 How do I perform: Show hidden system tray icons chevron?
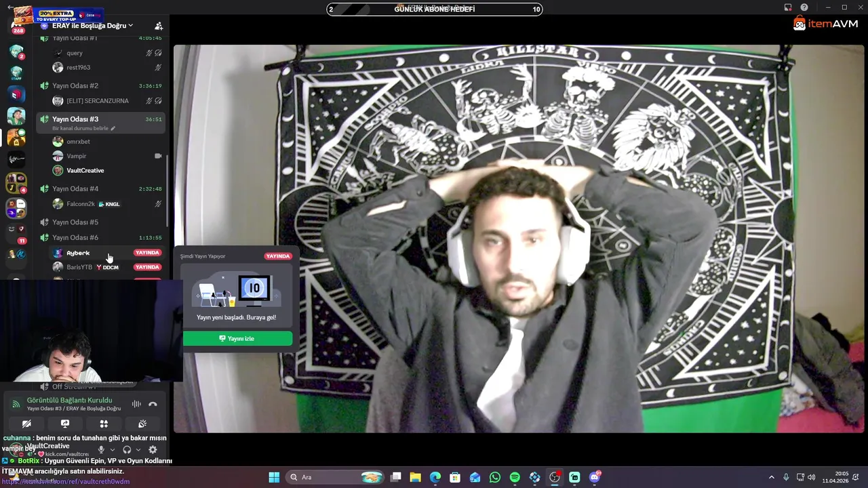click(771, 477)
